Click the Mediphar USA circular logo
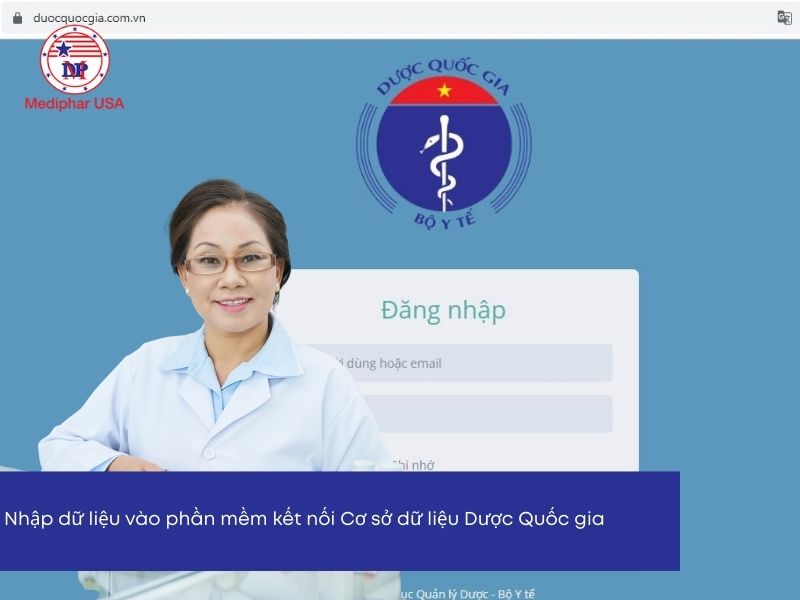This screenshot has width=800, height=600. [x=74, y=60]
